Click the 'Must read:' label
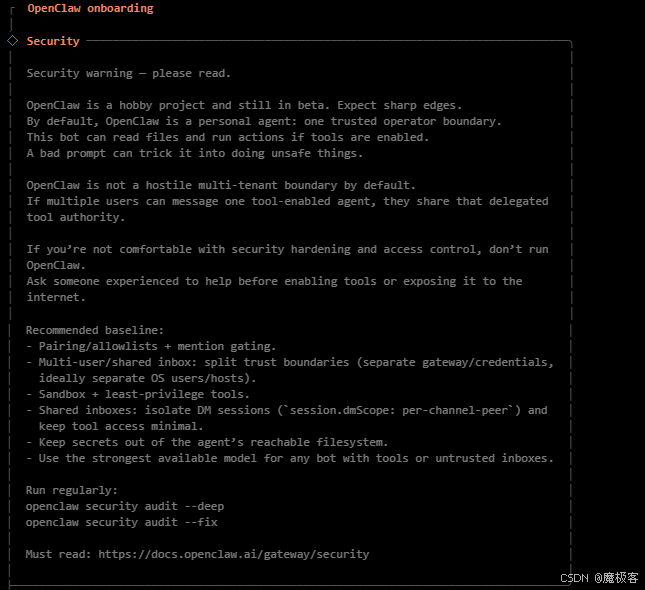The image size is (645, 590). click(58, 554)
